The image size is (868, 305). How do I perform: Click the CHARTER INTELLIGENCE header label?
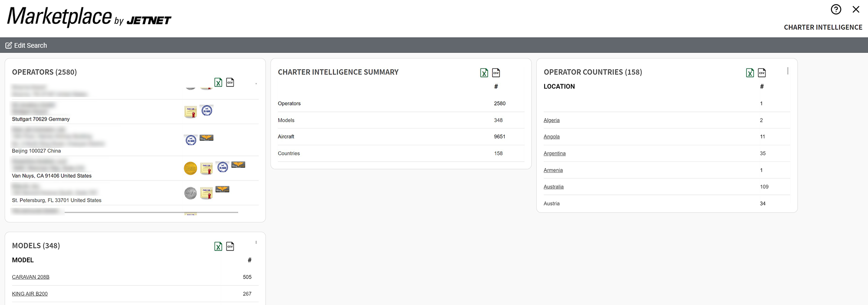(x=823, y=27)
